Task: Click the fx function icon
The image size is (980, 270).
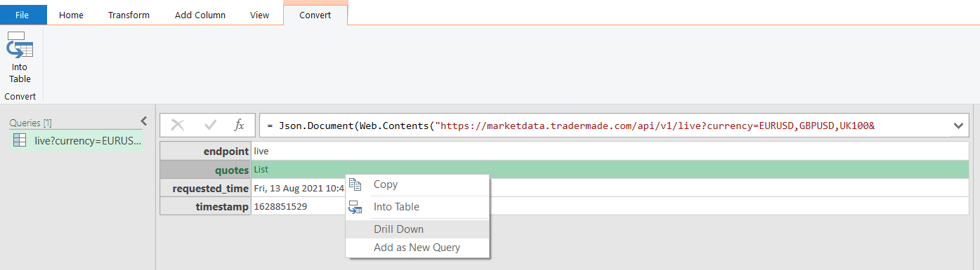Action: tap(239, 126)
